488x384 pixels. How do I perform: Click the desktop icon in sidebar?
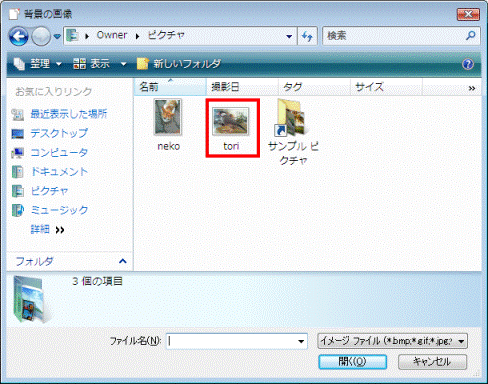pos(18,134)
